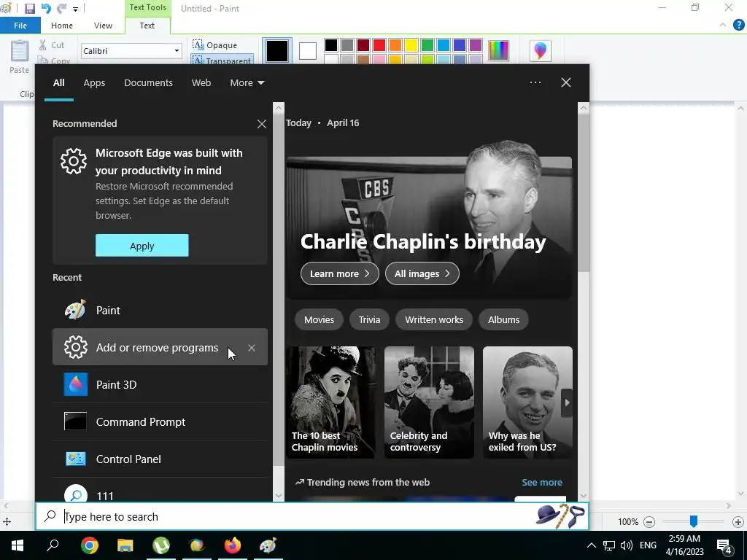Image resolution: width=747 pixels, height=560 pixels.
Task: Click the Albums chip
Action: tap(503, 319)
